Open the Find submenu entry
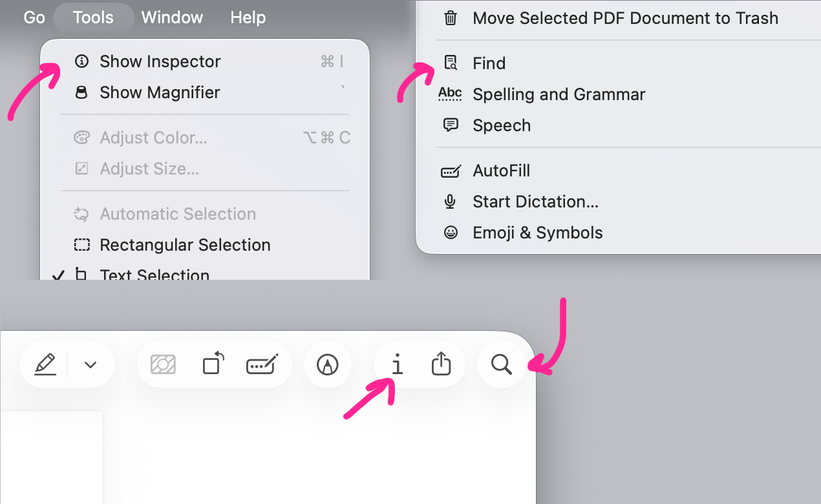Screen dimensions: 821x504 489,63
